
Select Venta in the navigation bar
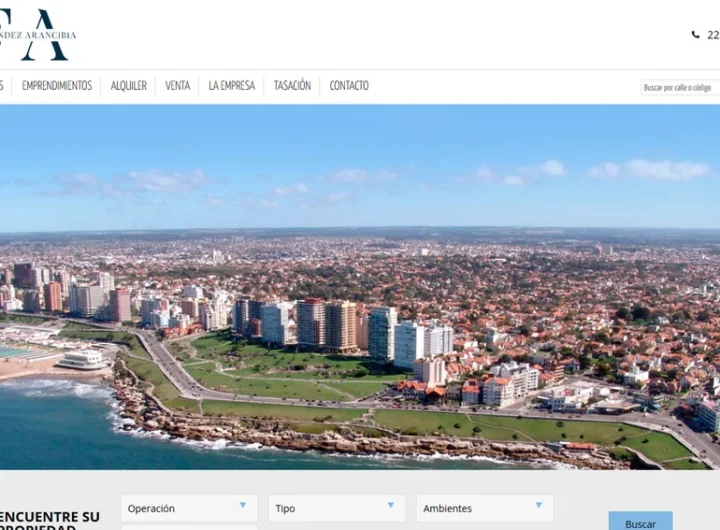177,86
